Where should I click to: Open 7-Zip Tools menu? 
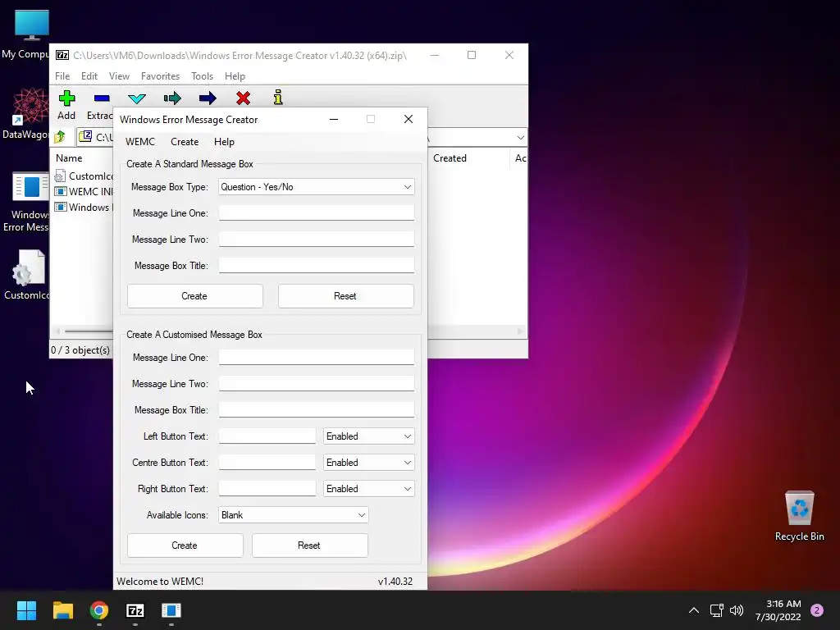tap(202, 76)
